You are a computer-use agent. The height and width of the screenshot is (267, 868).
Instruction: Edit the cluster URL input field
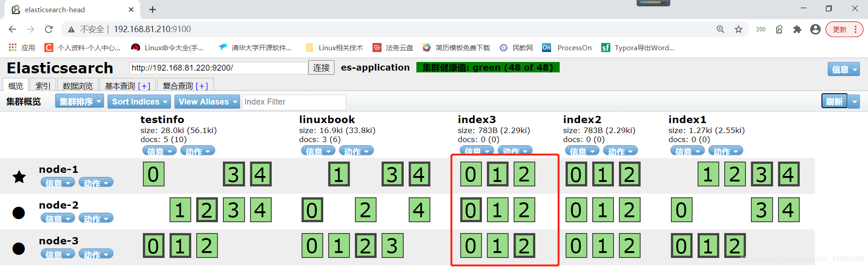[219, 68]
